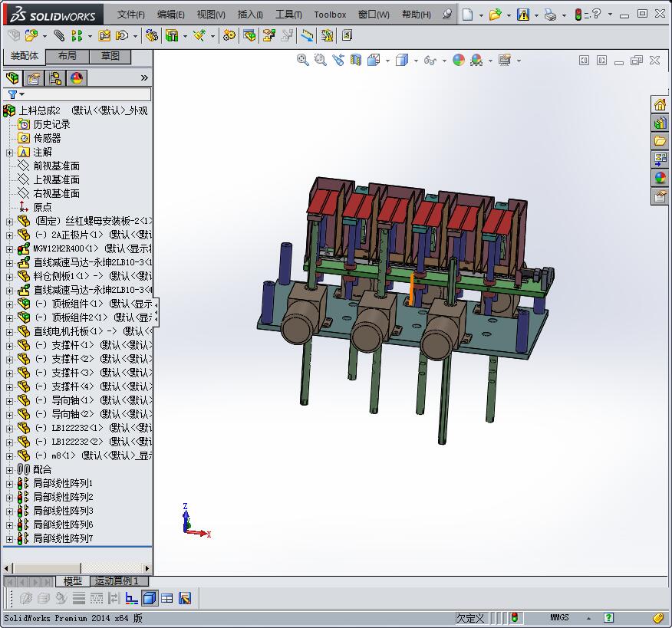This screenshot has width=672, height=628.
Task: Select the 前视基准面 plane
Action: (x=57, y=166)
